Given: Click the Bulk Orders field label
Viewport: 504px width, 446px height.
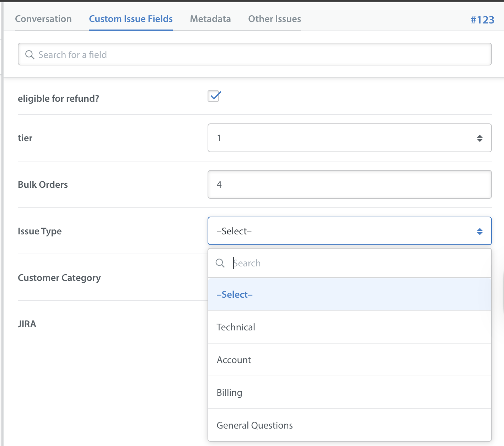Looking at the screenshot, I should (x=43, y=185).
